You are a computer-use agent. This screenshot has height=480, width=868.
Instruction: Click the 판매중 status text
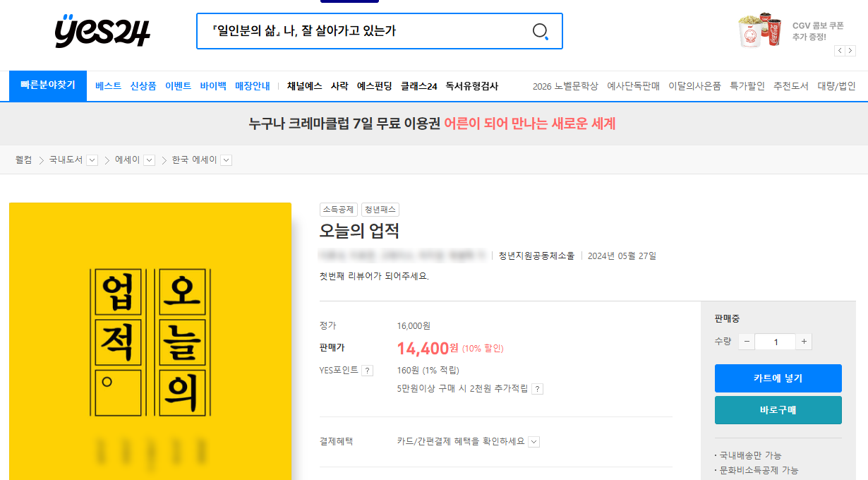click(x=727, y=319)
